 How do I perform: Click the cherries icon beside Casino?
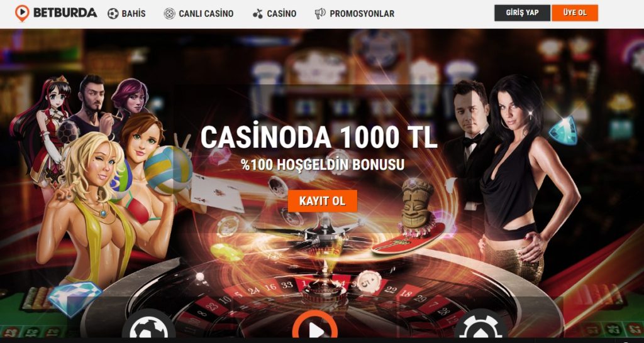257,14
